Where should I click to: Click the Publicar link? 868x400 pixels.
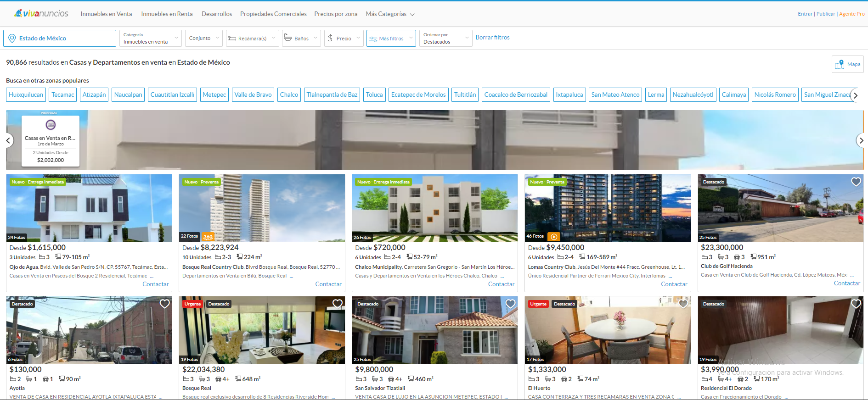pyautogui.click(x=826, y=14)
